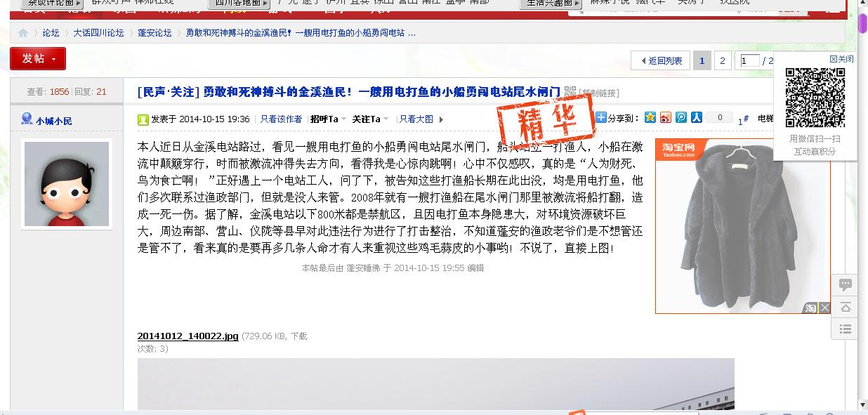Click the green poster status icon
Screen dimensions: 868x415
(x=143, y=119)
